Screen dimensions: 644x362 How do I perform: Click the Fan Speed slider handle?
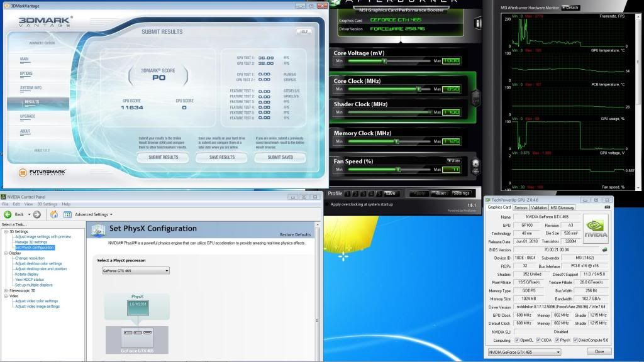pos(398,170)
